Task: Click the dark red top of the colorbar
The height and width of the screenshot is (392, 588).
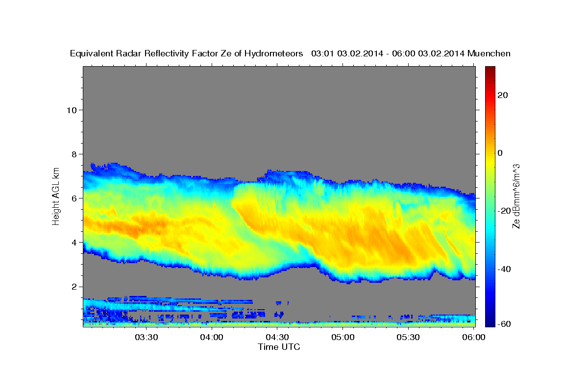Action: coord(490,70)
